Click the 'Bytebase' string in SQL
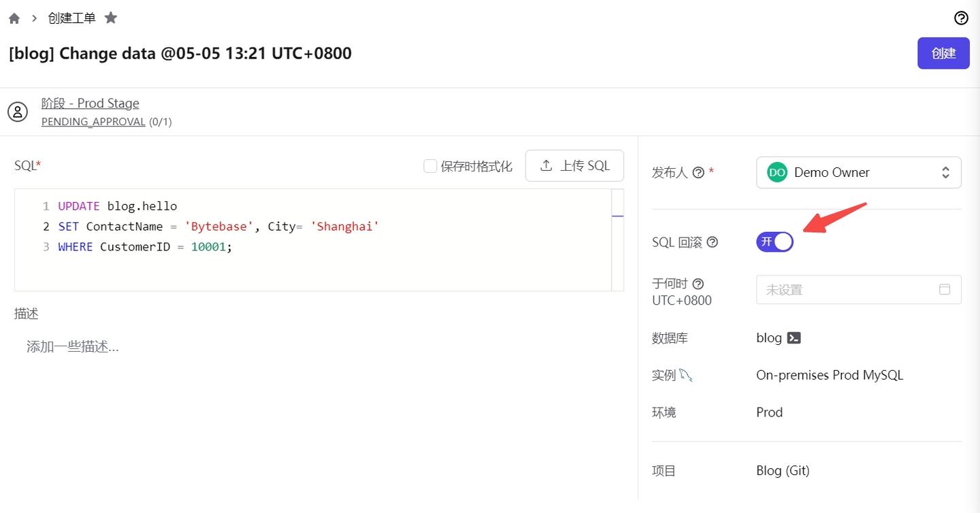The height and width of the screenshot is (513, 980). pos(218,227)
